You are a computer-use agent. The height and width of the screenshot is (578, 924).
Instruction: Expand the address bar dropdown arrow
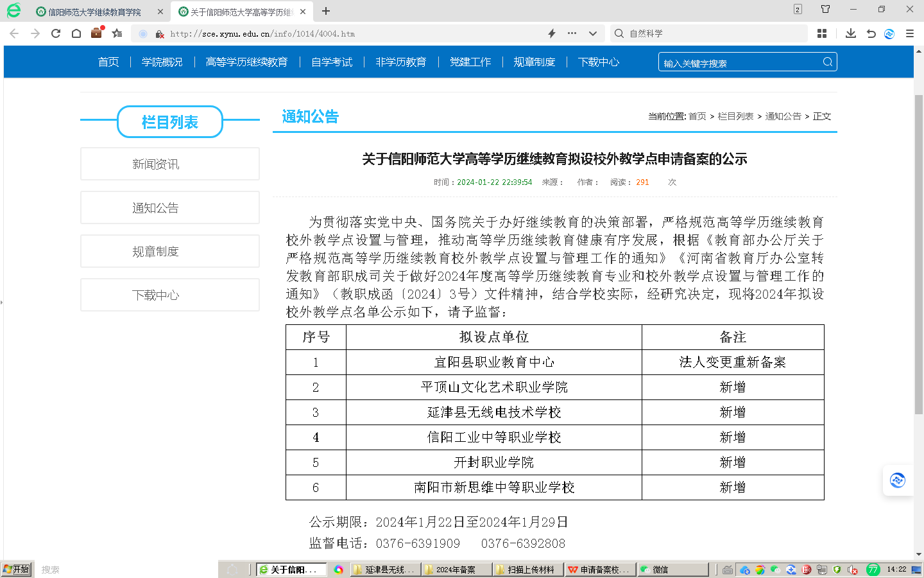tap(592, 33)
